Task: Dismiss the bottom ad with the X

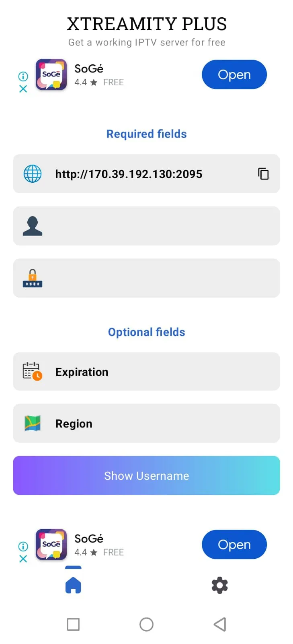Action: coord(23,559)
